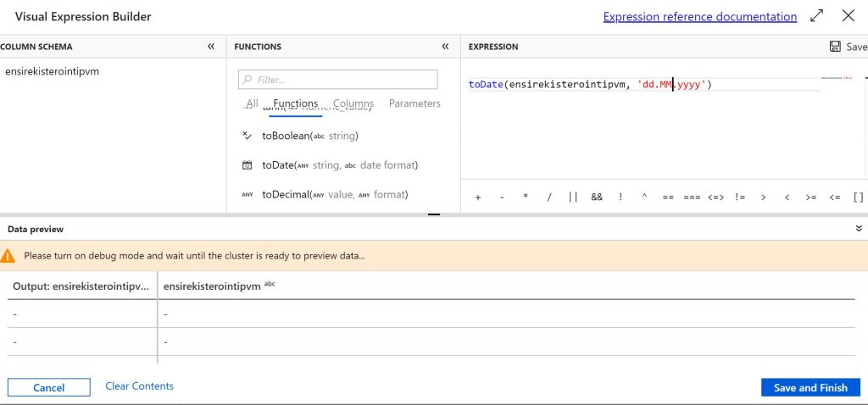Click inside the expression editor text

590,85
